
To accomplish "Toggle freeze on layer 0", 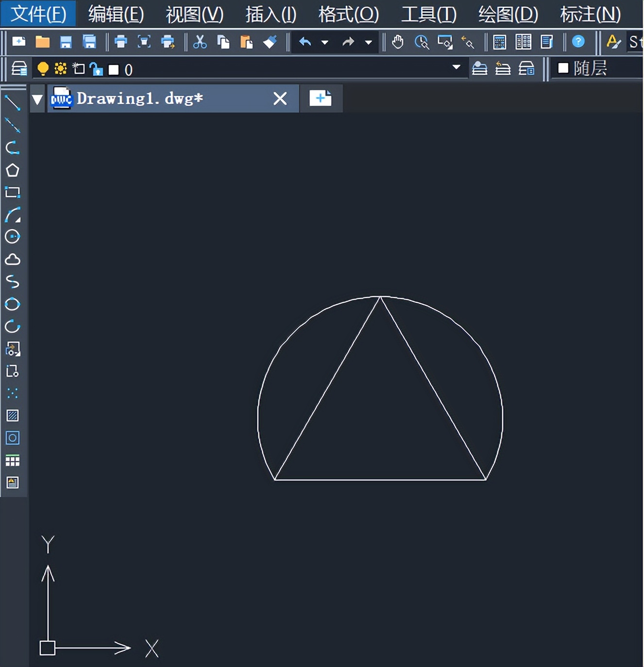I will pyautogui.click(x=60, y=69).
